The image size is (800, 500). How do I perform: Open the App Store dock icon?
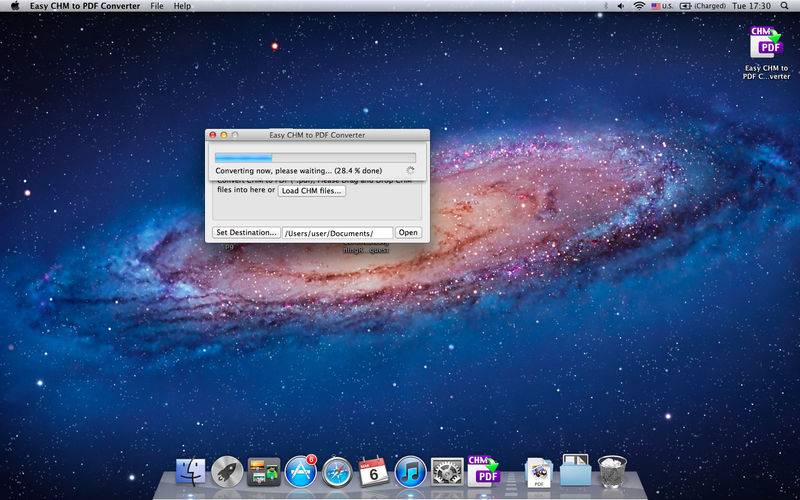click(301, 471)
